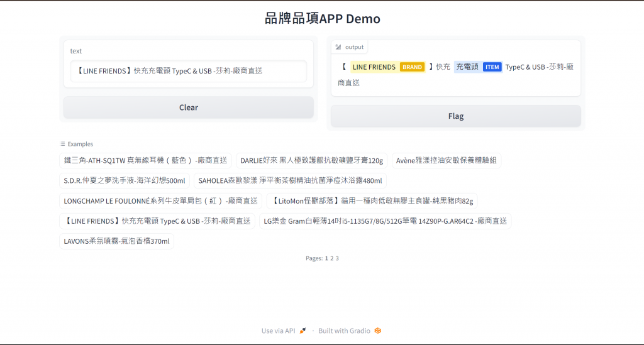This screenshot has height=345, width=644.
Task: Open the Use via API link
Action: (284, 331)
